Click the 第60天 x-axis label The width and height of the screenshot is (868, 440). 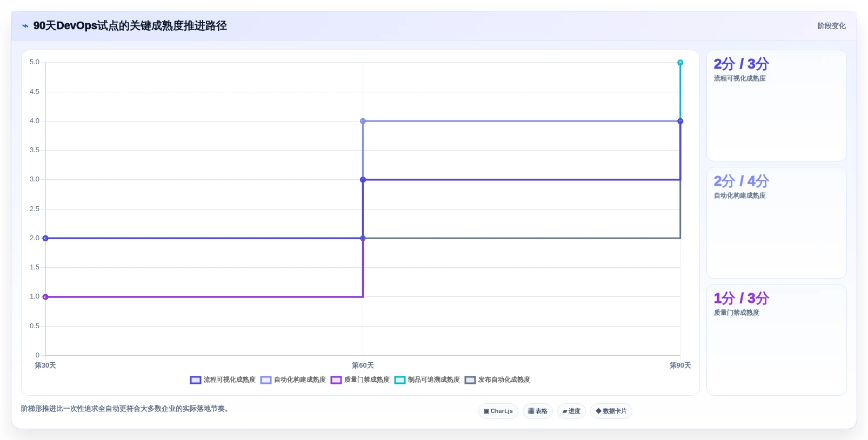[363, 365]
